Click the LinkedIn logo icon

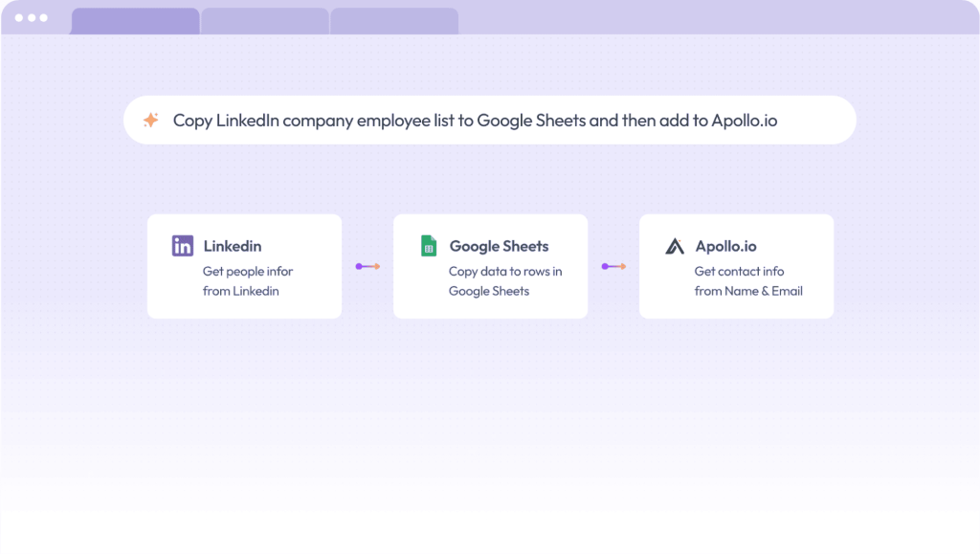click(x=183, y=246)
